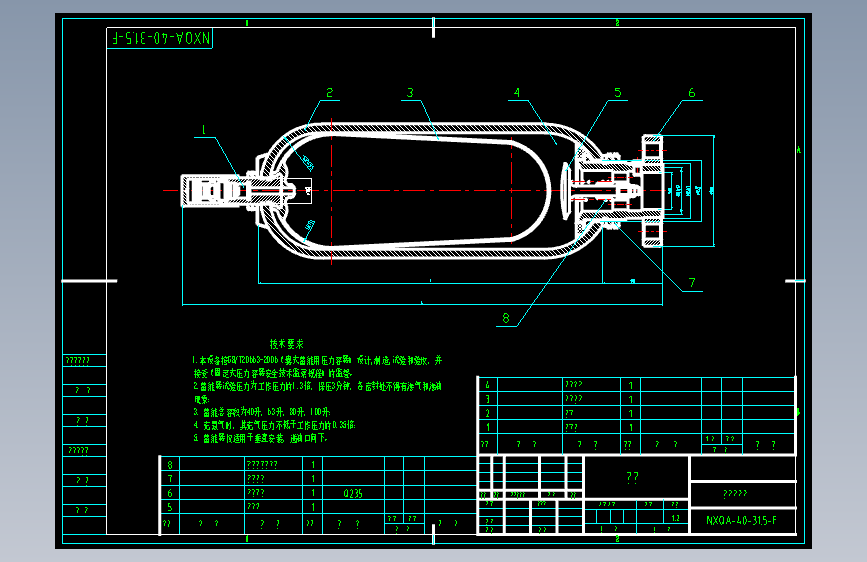Click row number 5 in the parts list
Viewport: 867px width, 562px height.
(x=170, y=507)
